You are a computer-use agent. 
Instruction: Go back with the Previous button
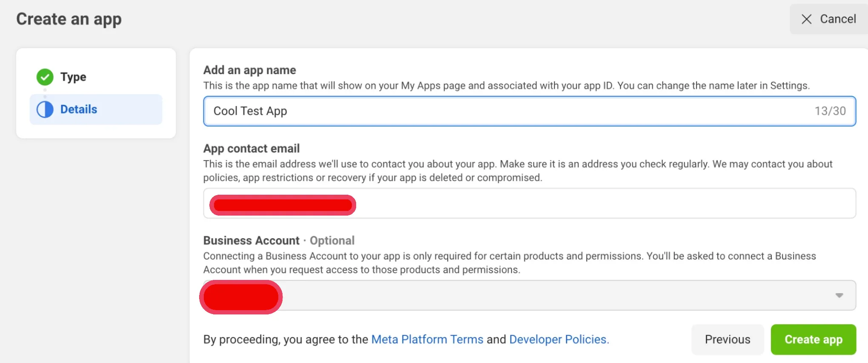tap(728, 340)
